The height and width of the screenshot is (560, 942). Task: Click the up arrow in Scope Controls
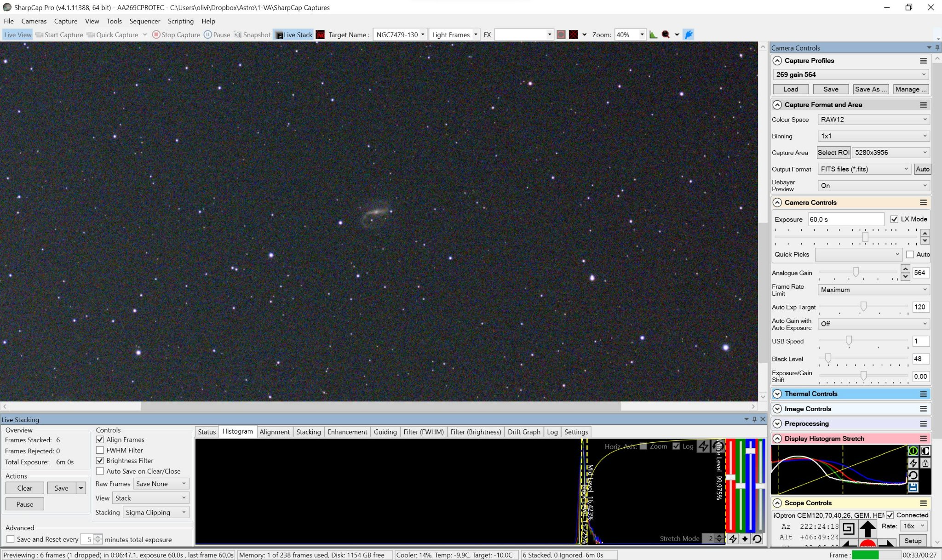point(867,529)
